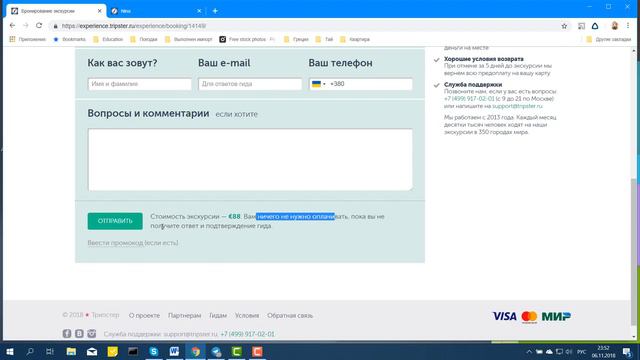The width and height of the screenshot is (640, 360).
Task: Reload the current page
Action: coord(39,26)
